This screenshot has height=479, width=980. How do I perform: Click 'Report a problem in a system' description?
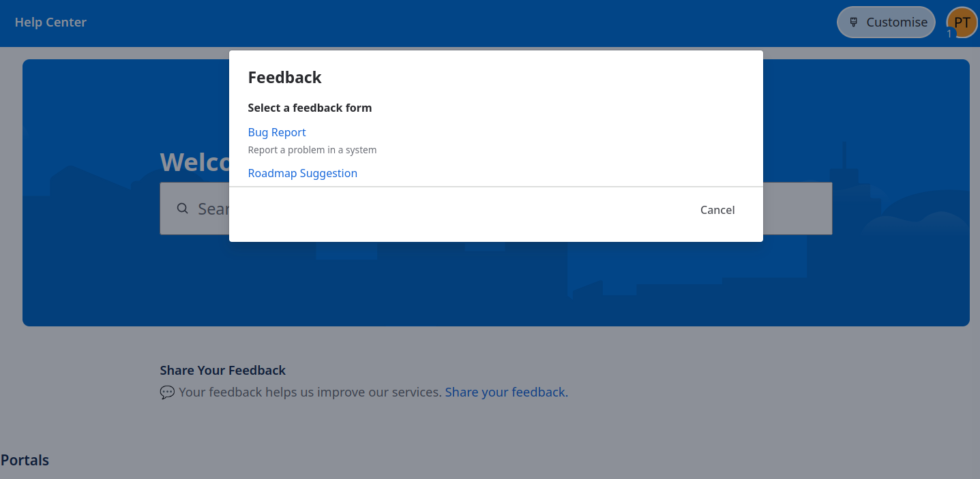click(x=312, y=150)
